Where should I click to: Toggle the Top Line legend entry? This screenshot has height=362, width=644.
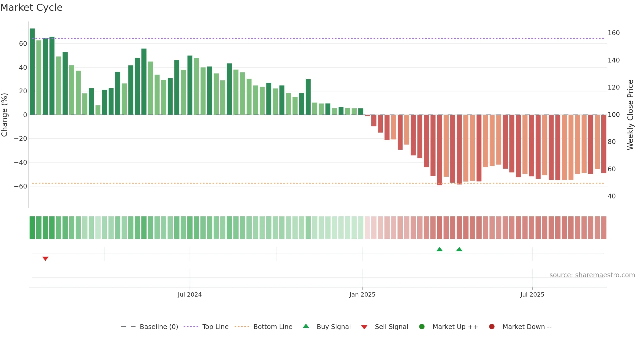(x=206, y=327)
